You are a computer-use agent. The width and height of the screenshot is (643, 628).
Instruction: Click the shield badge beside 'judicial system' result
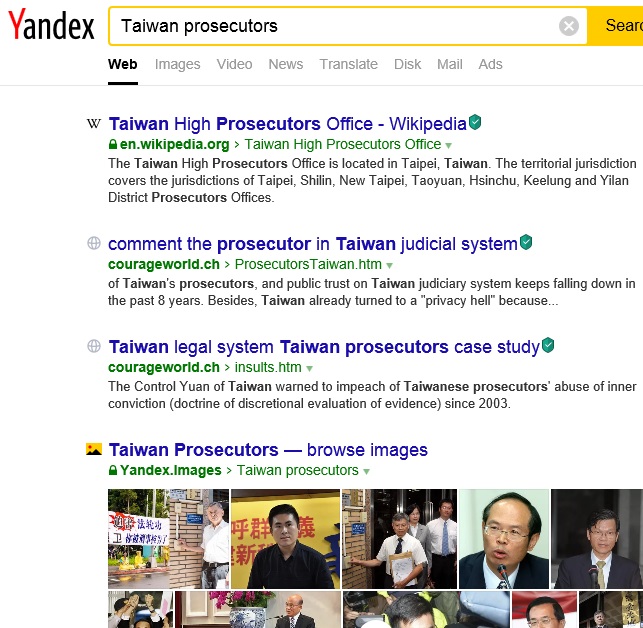tap(526, 242)
